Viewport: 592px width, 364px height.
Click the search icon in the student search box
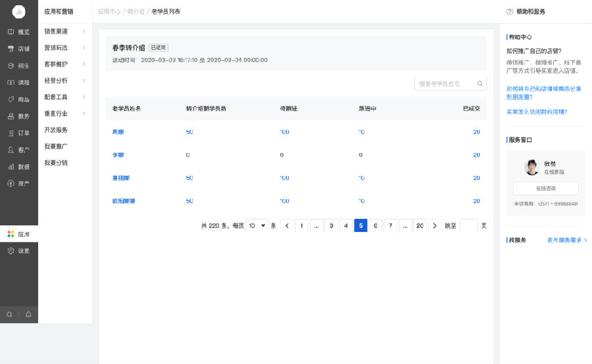[480, 83]
